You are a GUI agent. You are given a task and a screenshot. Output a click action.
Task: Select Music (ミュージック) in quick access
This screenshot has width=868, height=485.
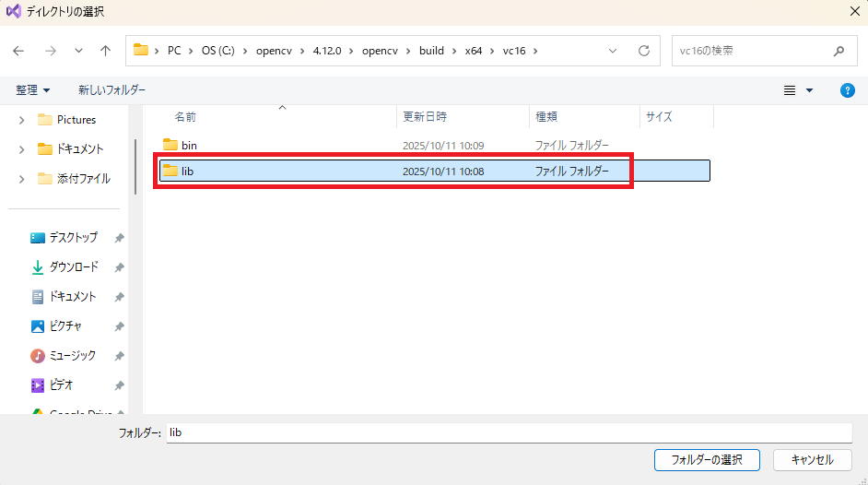[72, 356]
